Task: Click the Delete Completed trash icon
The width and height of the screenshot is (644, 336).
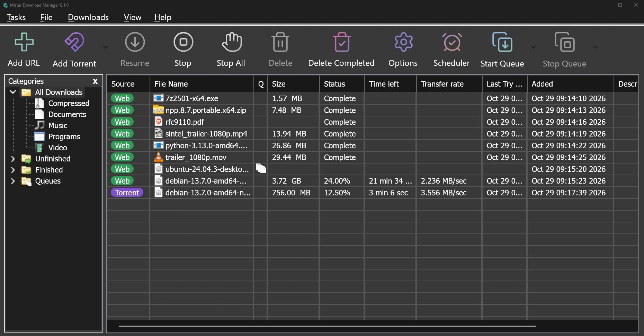Action: tap(342, 42)
